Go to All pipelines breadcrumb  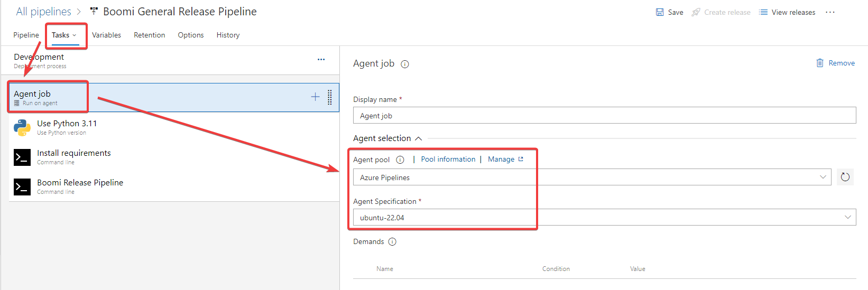[x=43, y=12]
